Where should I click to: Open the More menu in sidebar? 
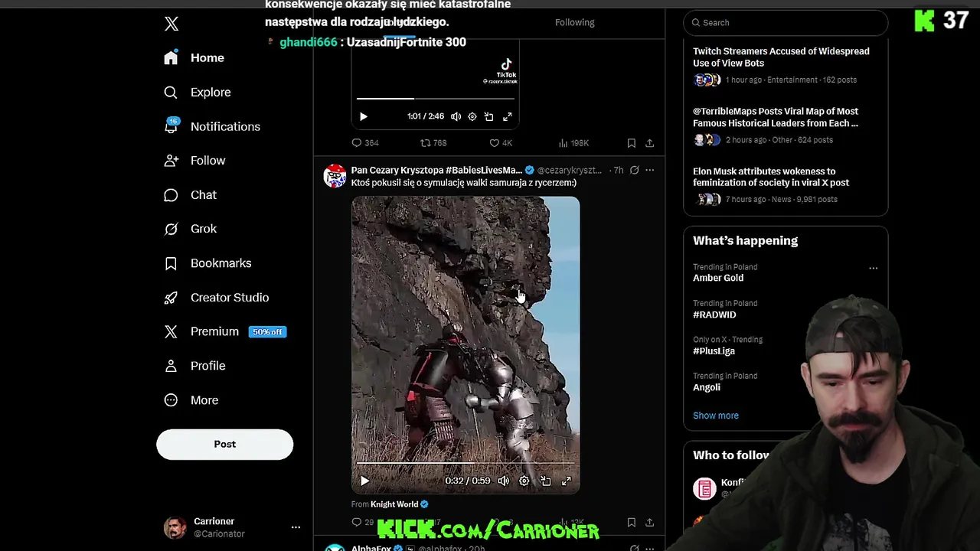click(191, 400)
